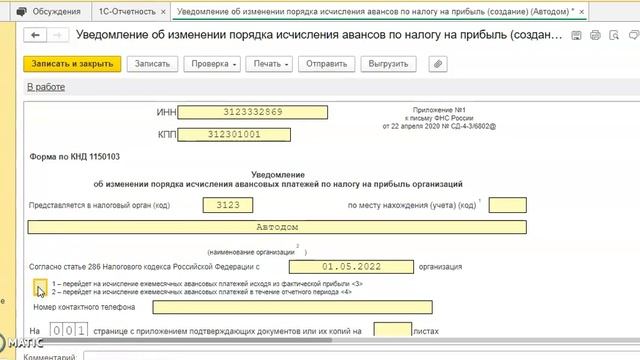Click Записать и закрыть button
Screen dimensions: 640x360
pos(72,64)
